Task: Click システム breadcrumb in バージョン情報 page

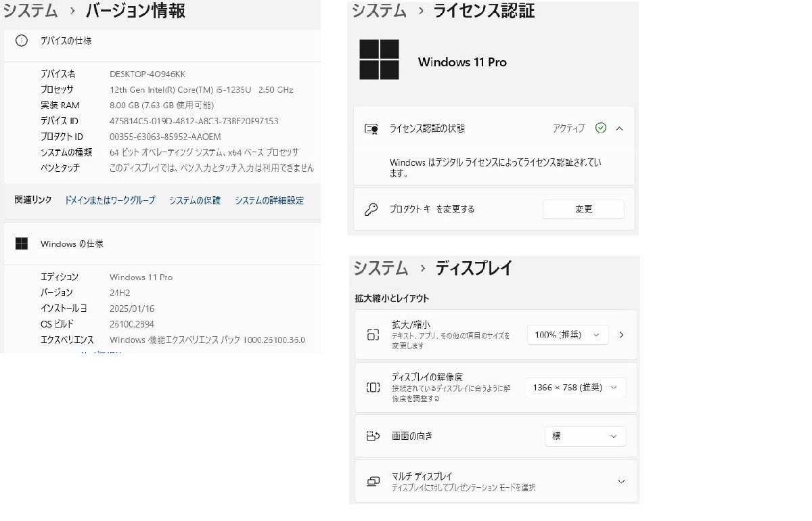Action: 30,11
